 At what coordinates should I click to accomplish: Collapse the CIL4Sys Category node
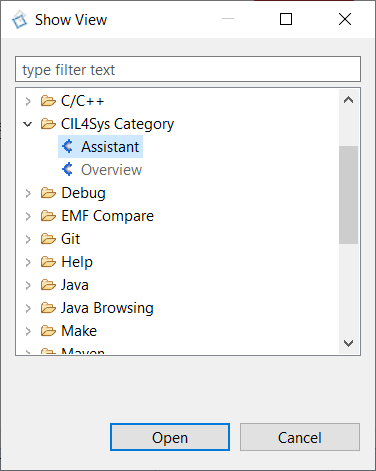pos(28,124)
